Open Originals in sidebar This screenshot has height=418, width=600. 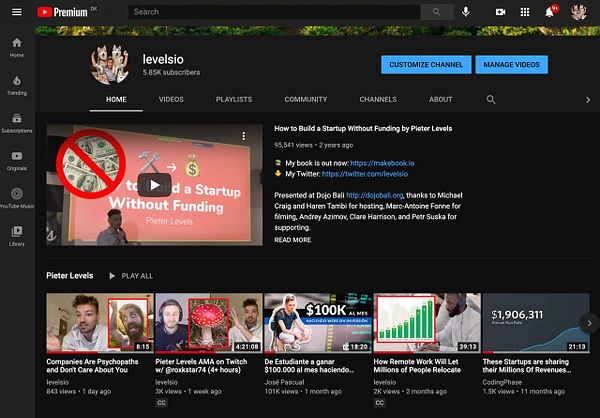(x=17, y=161)
